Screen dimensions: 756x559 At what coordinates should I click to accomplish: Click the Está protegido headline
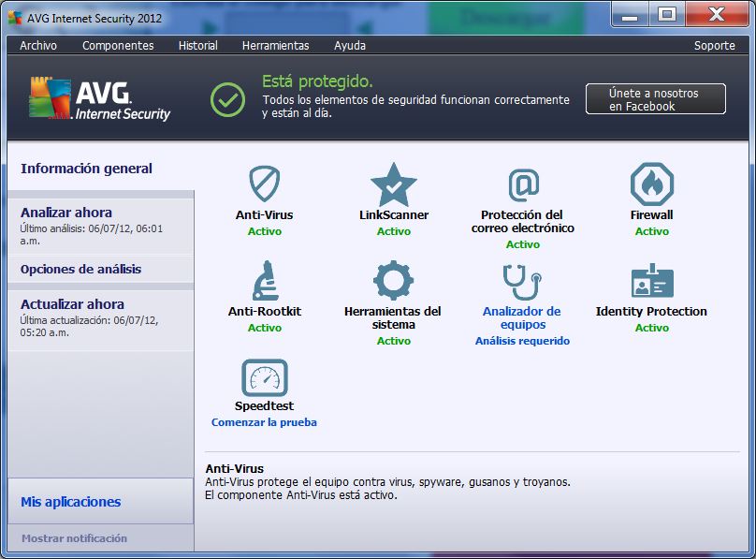317,81
